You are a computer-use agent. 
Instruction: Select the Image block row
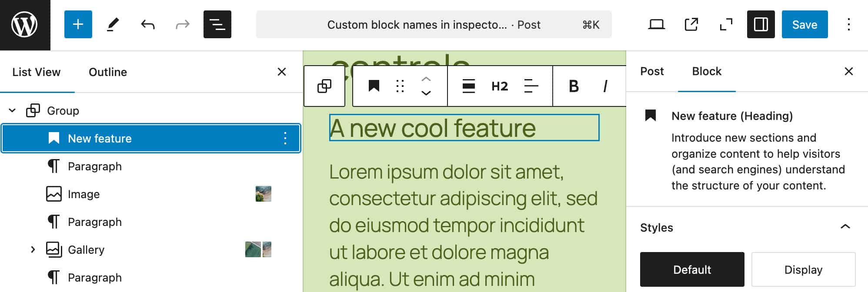click(151, 194)
